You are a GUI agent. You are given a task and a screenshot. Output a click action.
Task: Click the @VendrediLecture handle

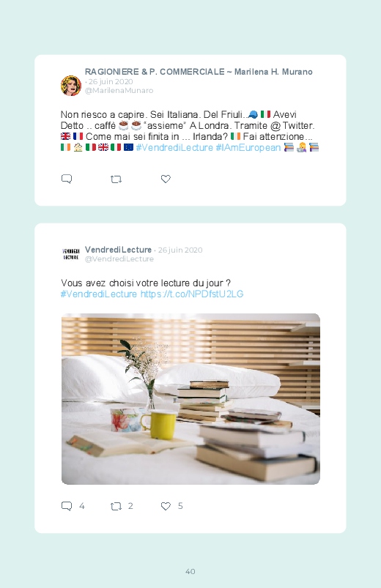(x=119, y=258)
